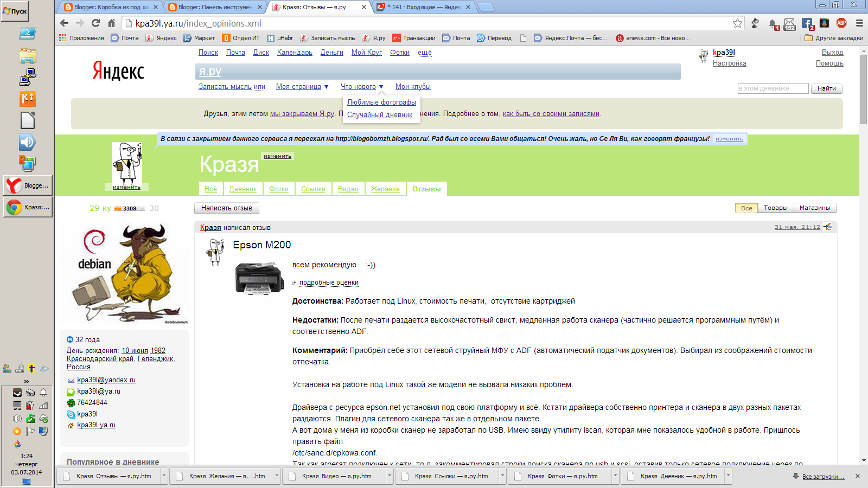Select the Все filter toggle
Viewport: 868px width, 488px height.
[x=746, y=208]
